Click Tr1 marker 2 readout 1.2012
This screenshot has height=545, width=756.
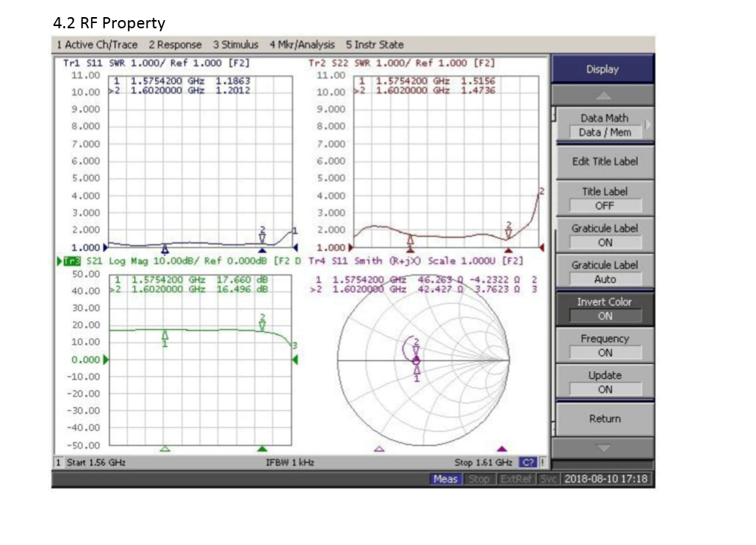point(232,91)
